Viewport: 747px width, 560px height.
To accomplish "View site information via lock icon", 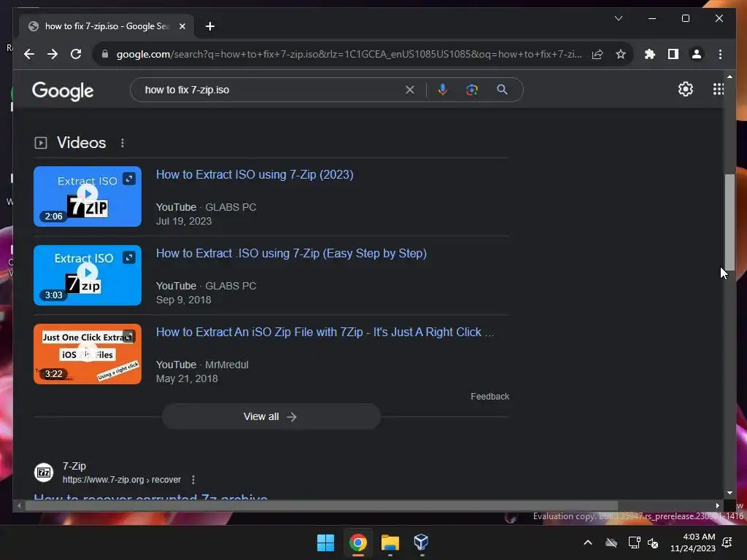I will point(105,54).
